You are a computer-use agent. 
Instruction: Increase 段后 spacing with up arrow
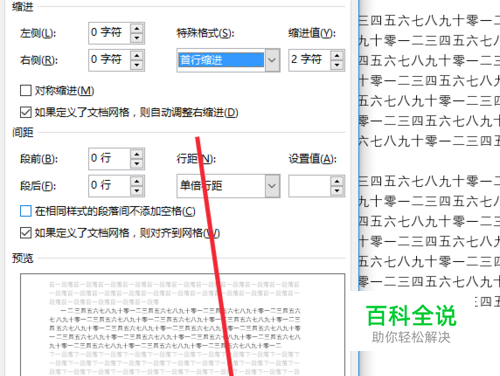point(137,181)
